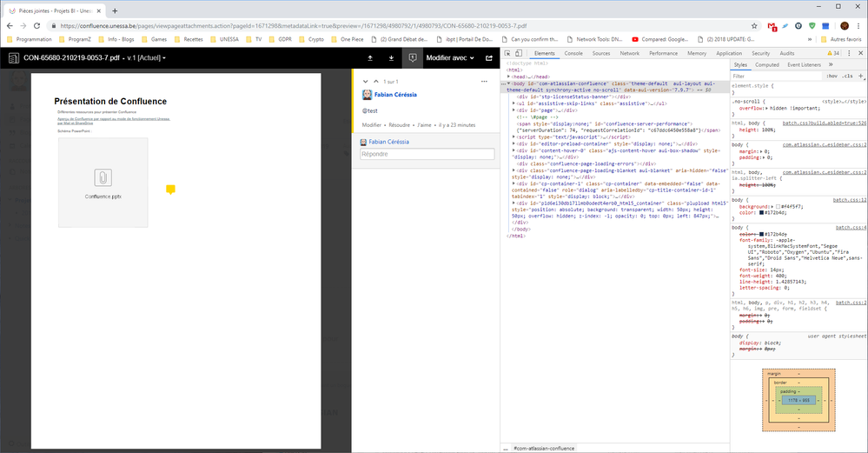Open the Crypto bookmark folder
The image size is (868, 453).
click(x=311, y=39)
